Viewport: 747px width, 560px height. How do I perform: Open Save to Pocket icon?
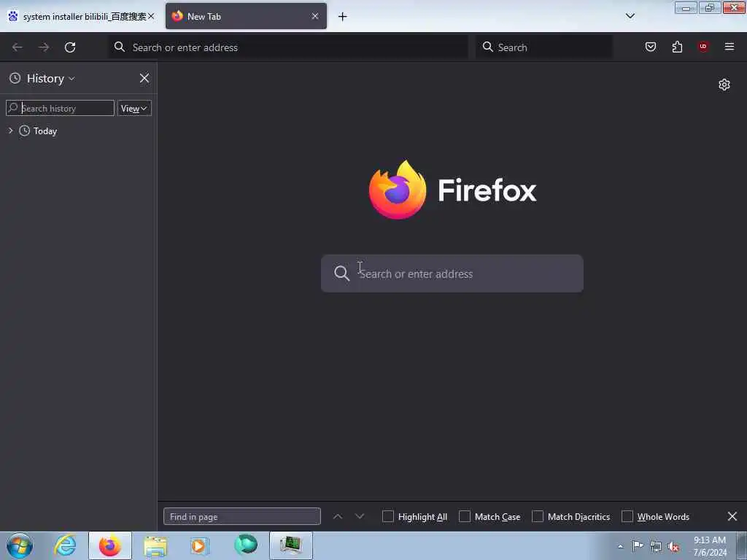(650, 47)
